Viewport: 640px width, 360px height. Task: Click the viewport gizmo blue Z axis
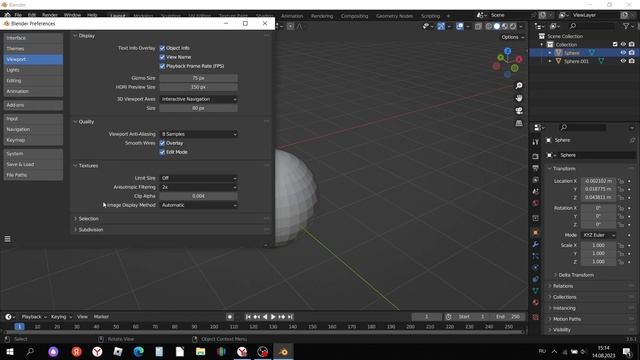tap(507, 51)
